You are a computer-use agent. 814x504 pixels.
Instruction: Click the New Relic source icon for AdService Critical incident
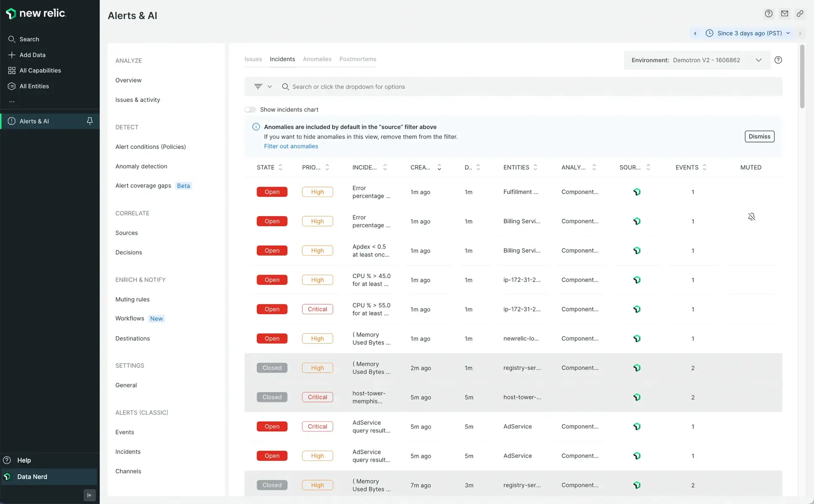636,427
